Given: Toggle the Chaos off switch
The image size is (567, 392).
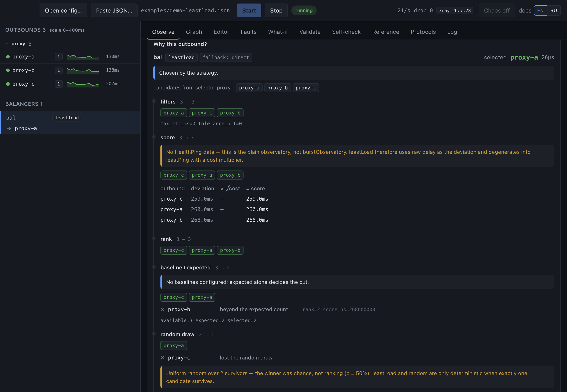Looking at the screenshot, I should (x=497, y=11).
